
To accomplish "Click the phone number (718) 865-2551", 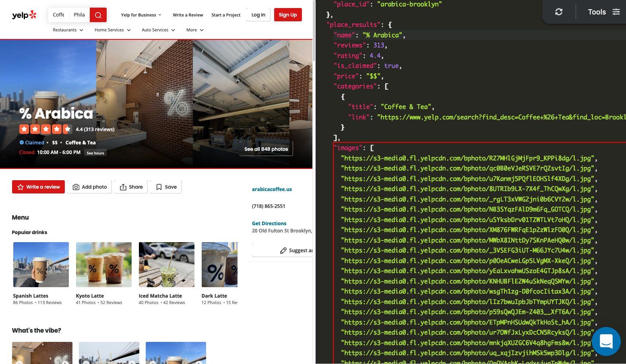I will coord(269,206).
